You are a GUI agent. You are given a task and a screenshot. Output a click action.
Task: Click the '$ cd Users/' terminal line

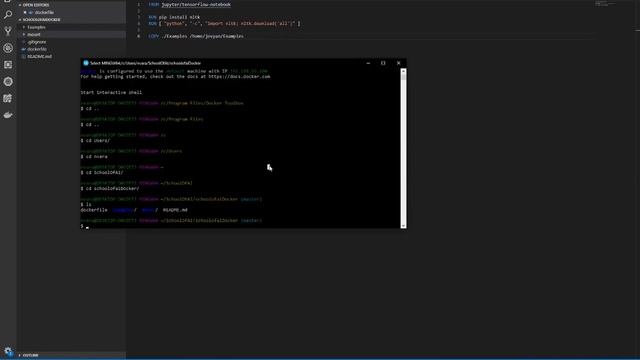(x=95, y=140)
